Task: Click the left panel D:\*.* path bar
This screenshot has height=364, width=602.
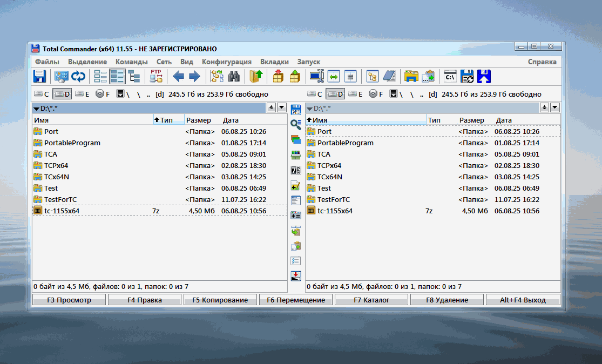Action: (149, 108)
